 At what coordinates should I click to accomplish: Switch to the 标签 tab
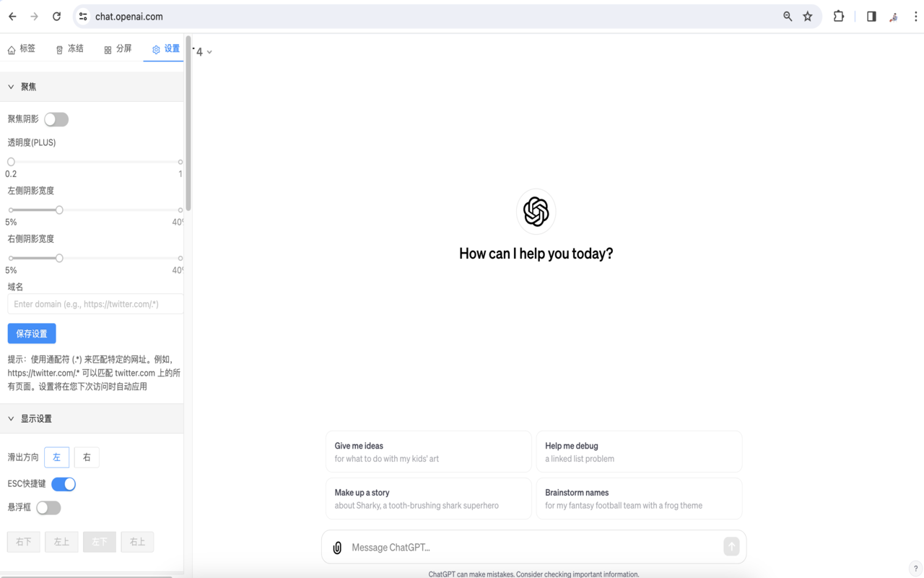pyautogui.click(x=21, y=48)
